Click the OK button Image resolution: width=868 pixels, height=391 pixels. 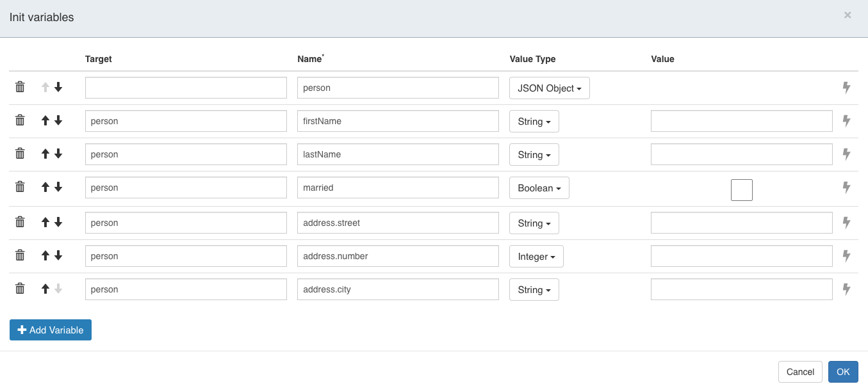pos(842,371)
